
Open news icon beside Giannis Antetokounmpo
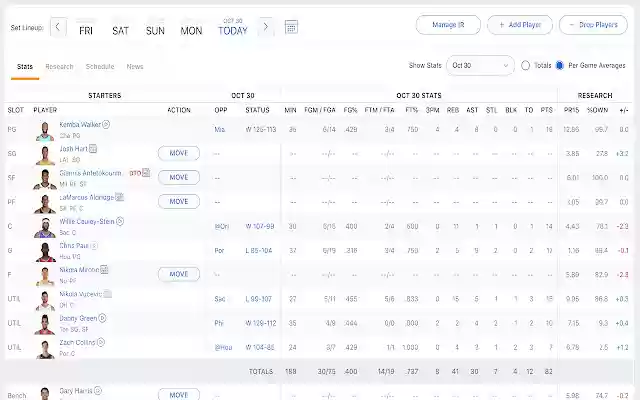coord(146,173)
